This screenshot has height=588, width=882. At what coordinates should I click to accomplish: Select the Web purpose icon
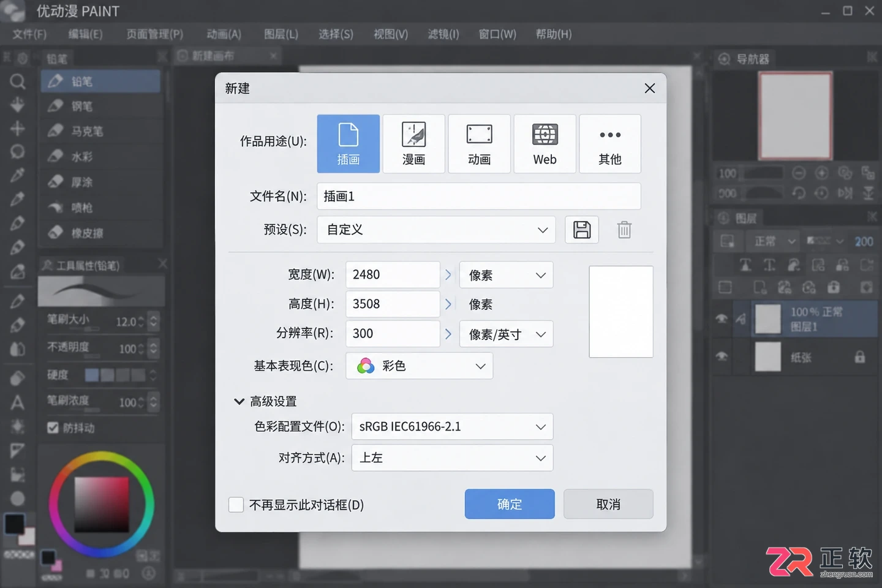click(545, 144)
